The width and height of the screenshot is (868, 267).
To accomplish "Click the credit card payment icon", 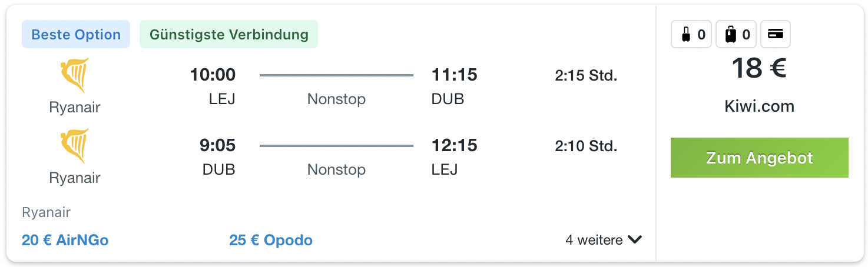I will pos(776,35).
